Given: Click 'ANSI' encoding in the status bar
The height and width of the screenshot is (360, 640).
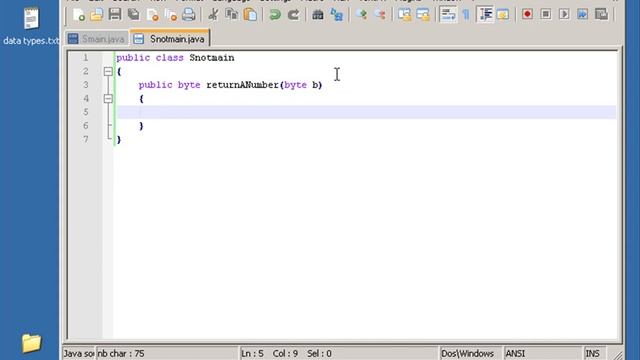Looking at the screenshot, I should coord(515,353).
